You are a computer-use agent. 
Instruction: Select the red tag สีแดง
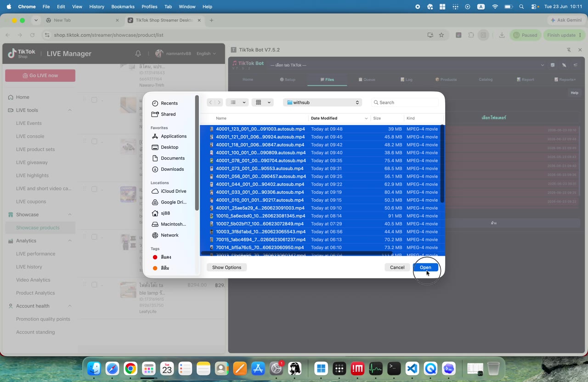[162, 257]
